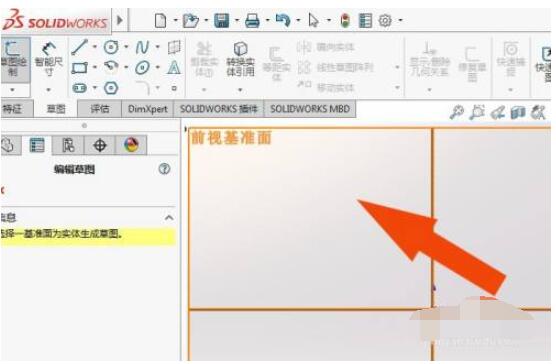
Task: Click the help question mark icon
Action: 164,169
